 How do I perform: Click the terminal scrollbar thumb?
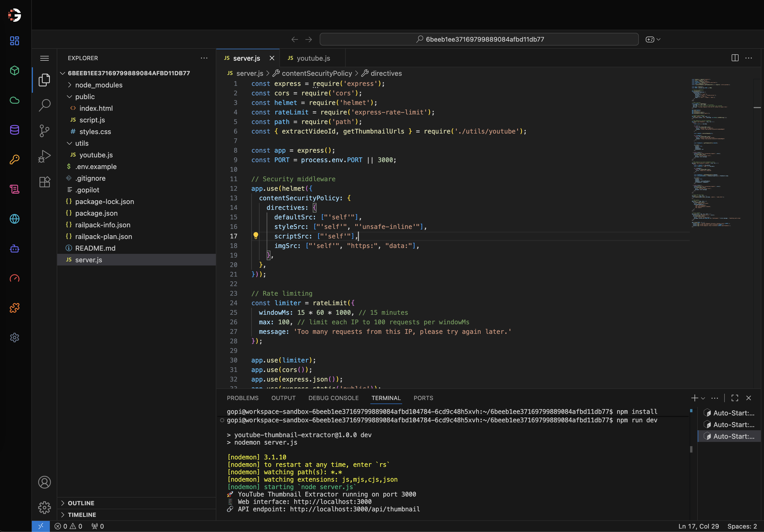pos(691,449)
